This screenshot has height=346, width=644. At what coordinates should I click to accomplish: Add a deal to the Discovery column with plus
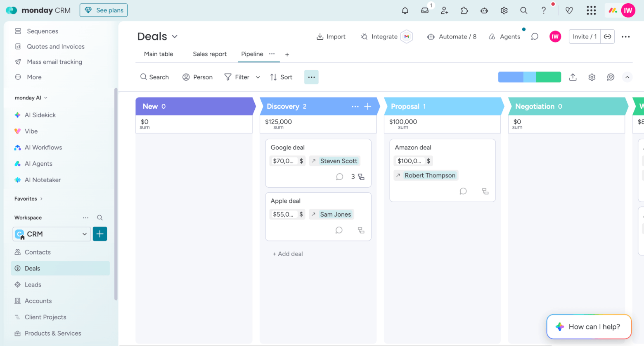368,106
